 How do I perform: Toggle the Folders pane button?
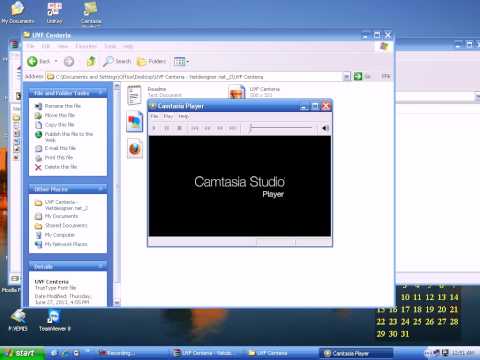(152, 61)
